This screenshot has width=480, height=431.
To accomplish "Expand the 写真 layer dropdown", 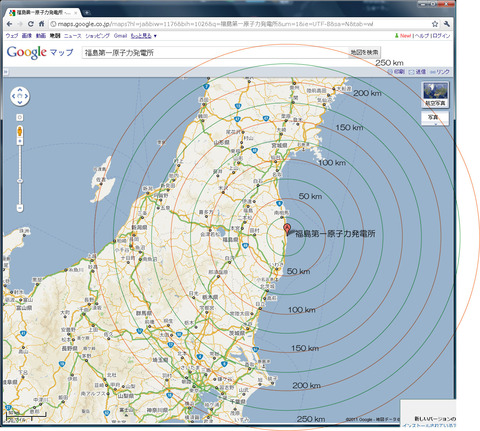I will click(435, 118).
